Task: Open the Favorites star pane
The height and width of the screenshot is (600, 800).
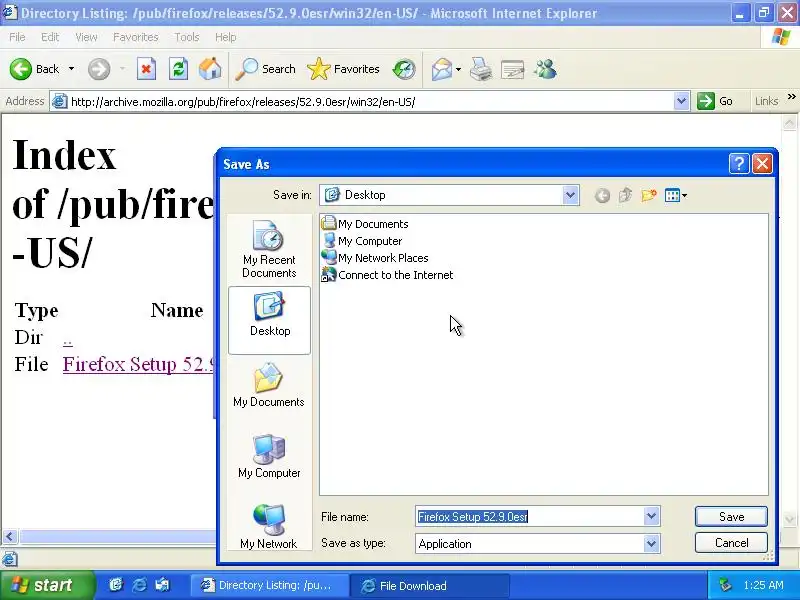Action: click(x=343, y=69)
